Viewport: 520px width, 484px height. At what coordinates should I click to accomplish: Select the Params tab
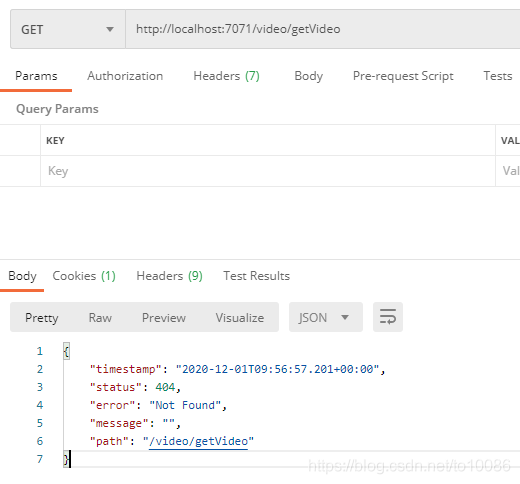click(x=36, y=76)
